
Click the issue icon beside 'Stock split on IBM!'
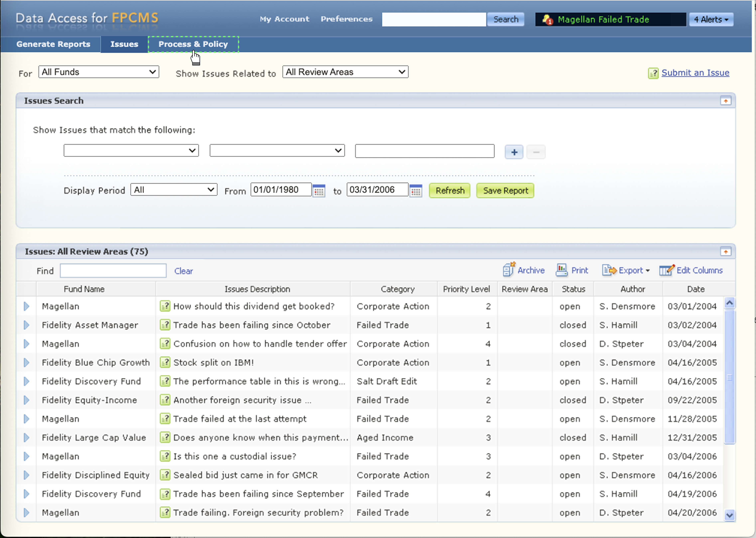(x=165, y=362)
